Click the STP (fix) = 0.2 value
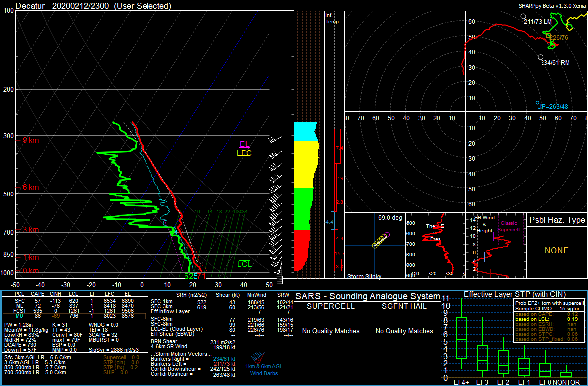Image resolution: width=588 pixels, height=386 pixels. point(121,367)
